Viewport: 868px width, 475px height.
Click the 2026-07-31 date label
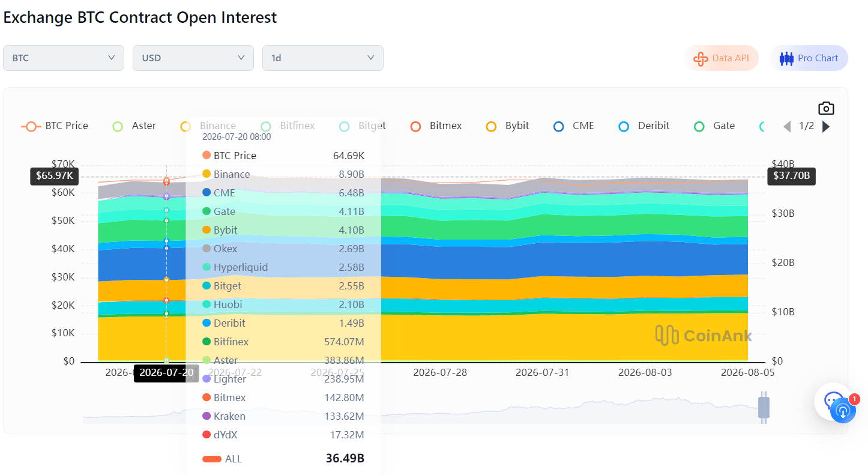[543, 373]
